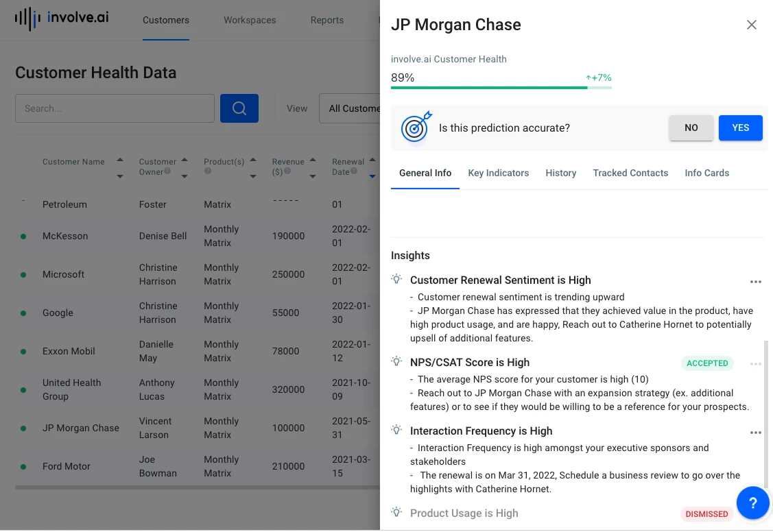Image resolution: width=773 pixels, height=532 pixels.
Task: Click the +7% health change indicator
Action: click(x=599, y=78)
